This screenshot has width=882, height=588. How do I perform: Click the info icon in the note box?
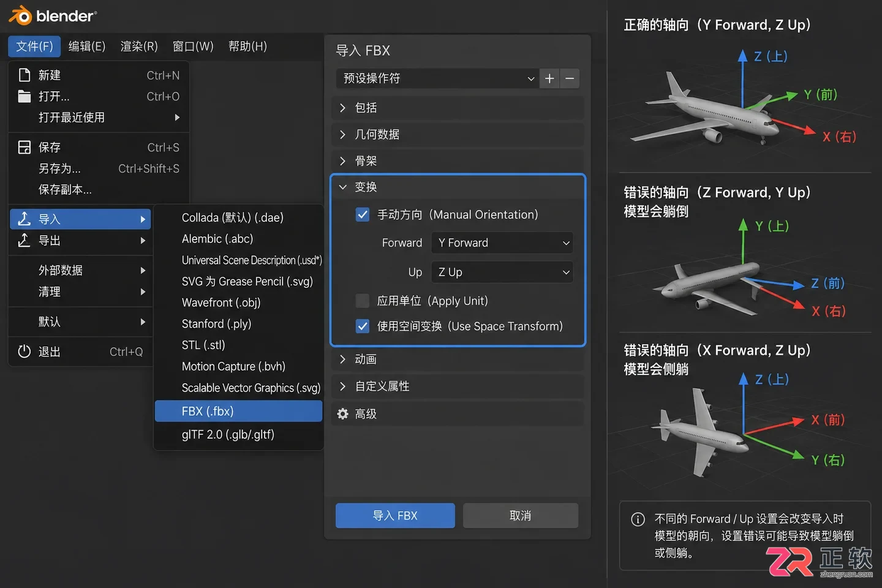tap(638, 519)
